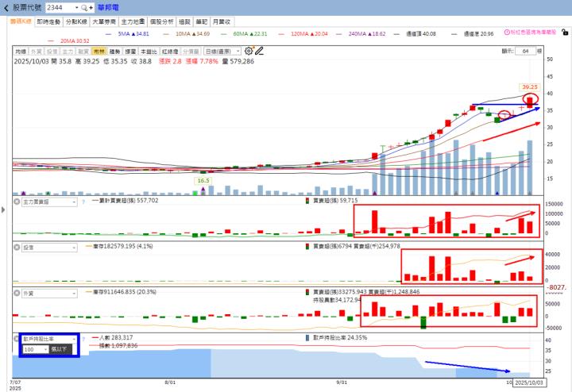Open the stock code 2344 dropdown
572x392 pixels.
point(76,8)
